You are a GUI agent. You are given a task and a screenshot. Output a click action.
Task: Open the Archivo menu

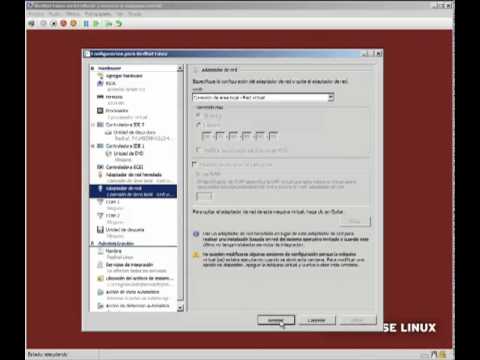coord(36,14)
